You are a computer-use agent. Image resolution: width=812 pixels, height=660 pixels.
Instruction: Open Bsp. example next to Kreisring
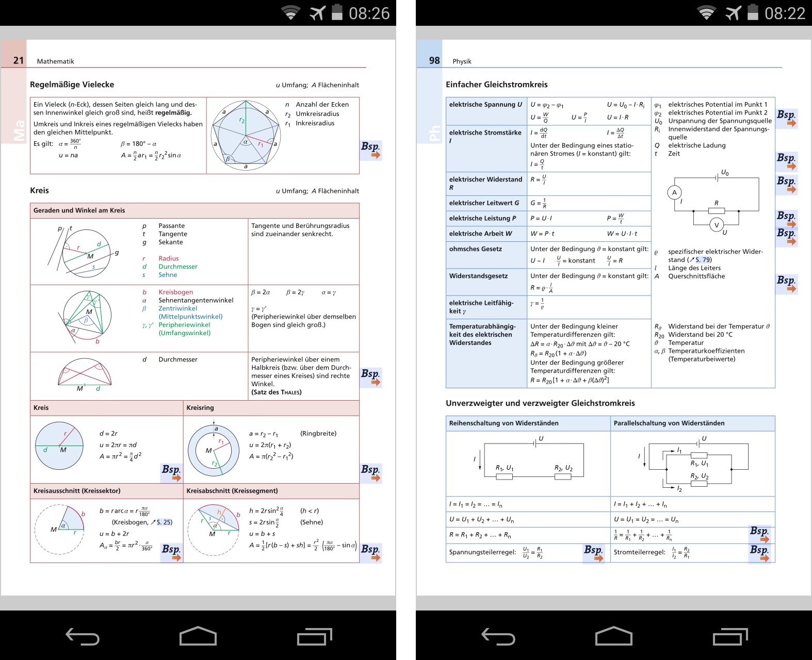371,472
